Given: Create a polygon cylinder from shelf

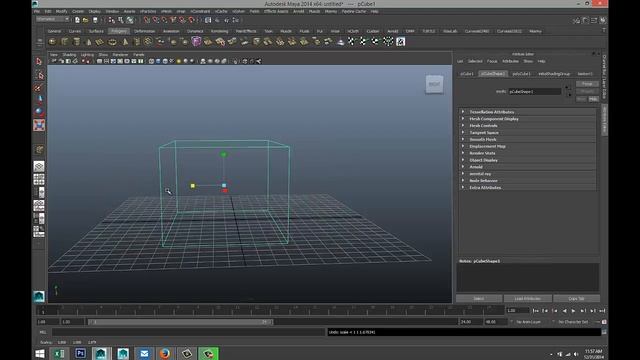Looking at the screenshot, I should [76, 42].
